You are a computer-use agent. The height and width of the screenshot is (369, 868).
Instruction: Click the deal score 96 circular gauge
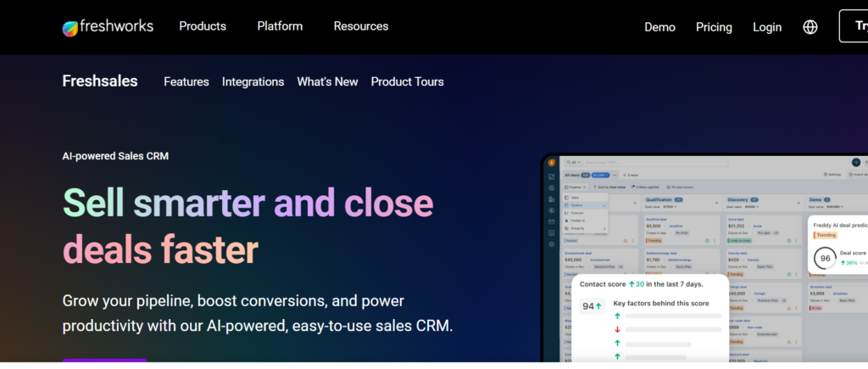pyautogui.click(x=823, y=258)
